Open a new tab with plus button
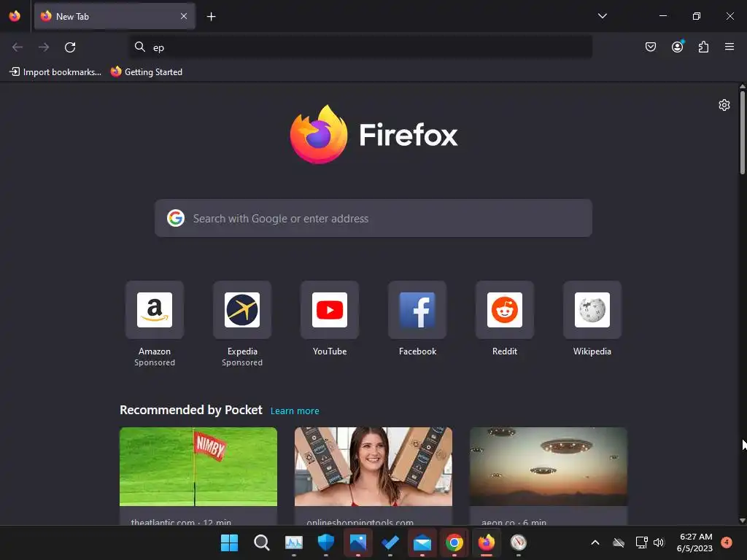 (x=211, y=17)
